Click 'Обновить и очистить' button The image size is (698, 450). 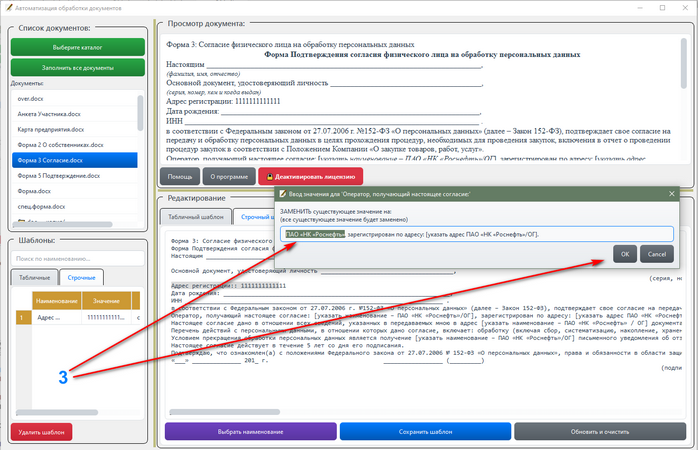(600, 431)
